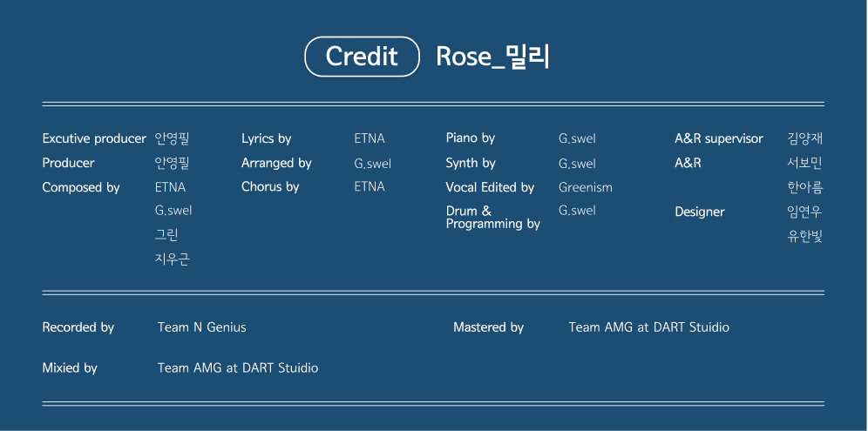The height and width of the screenshot is (431, 868).
Task: Click the composer name 지우근
Action: [x=173, y=259]
